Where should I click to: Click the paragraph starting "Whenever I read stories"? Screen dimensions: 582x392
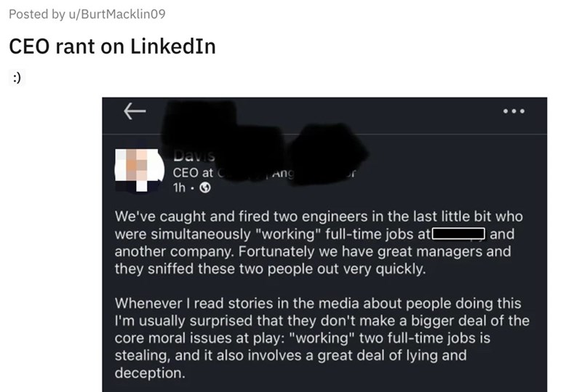tap(322, 337)
